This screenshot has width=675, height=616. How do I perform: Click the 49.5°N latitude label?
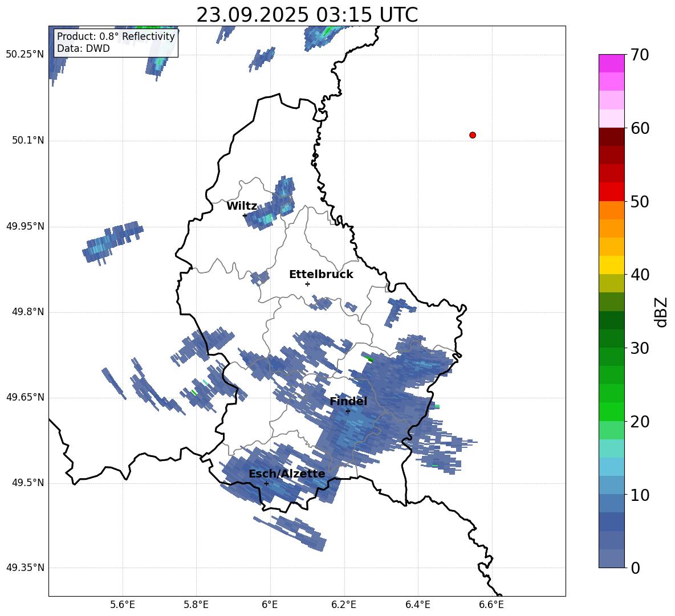[28, 483]
